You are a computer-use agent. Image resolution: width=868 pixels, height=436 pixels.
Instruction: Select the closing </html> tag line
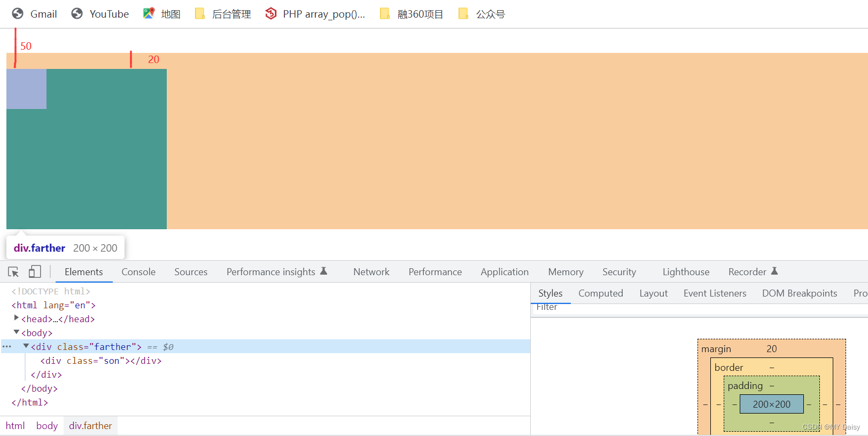[30, 402]
